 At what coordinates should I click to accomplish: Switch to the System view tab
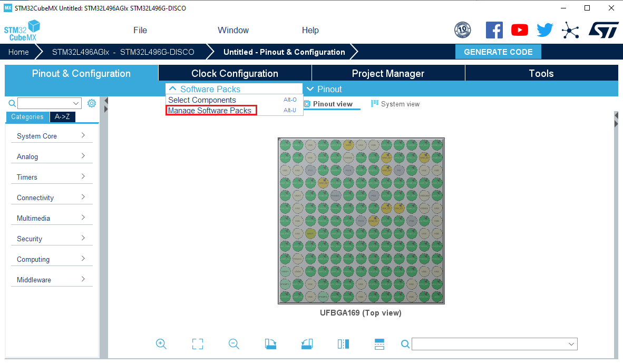[x=395, y=104]
